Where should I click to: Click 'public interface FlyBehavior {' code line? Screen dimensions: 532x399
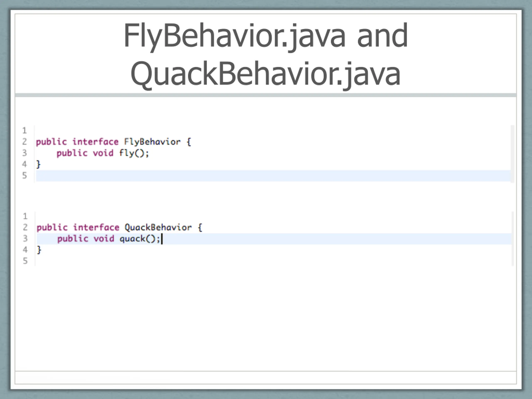113,142
